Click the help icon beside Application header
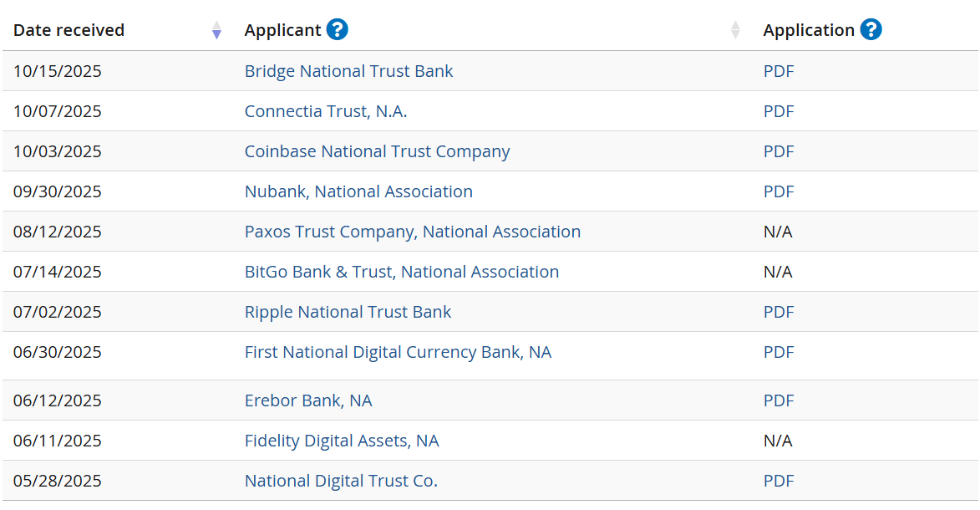The image size is (980, 510). click(x=871, y=30)
